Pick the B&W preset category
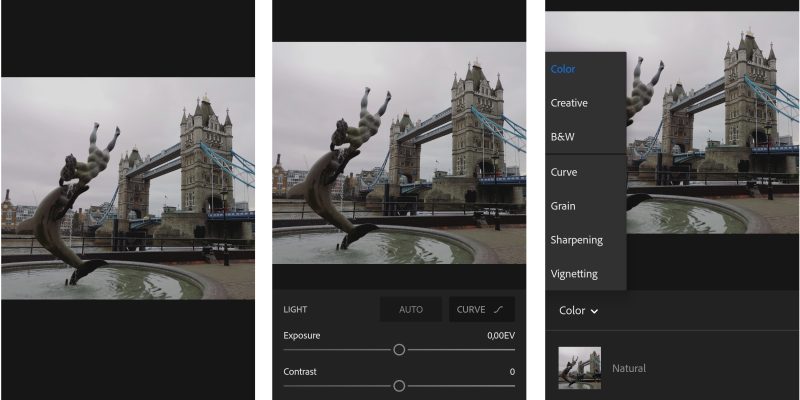This screenshot has width=800, height=400. (563, 137)
